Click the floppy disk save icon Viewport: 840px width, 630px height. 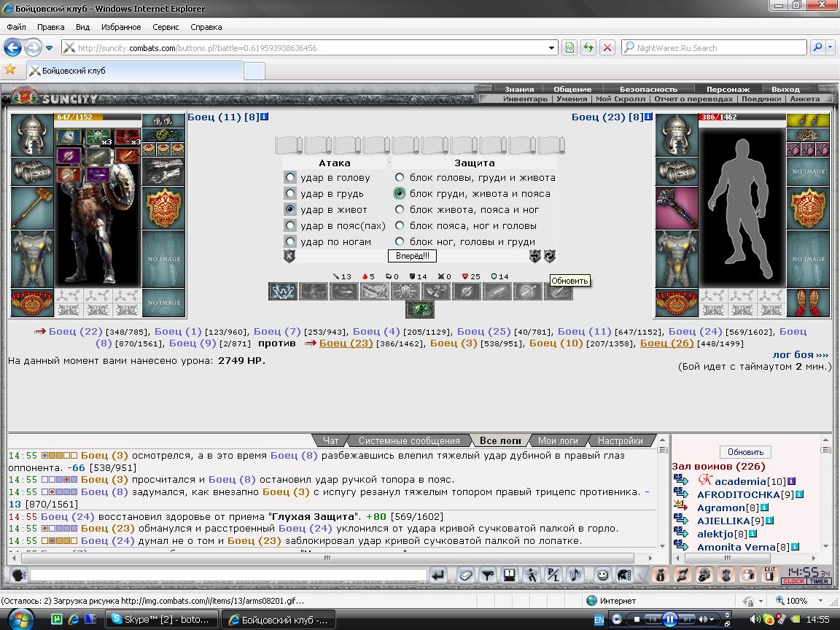509,575
